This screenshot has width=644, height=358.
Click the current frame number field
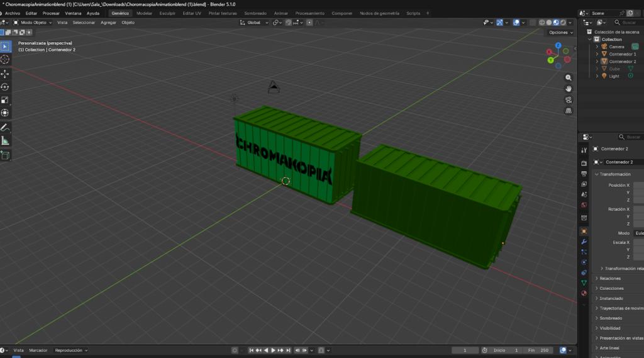pyautogui.click(x=465, y=350)
